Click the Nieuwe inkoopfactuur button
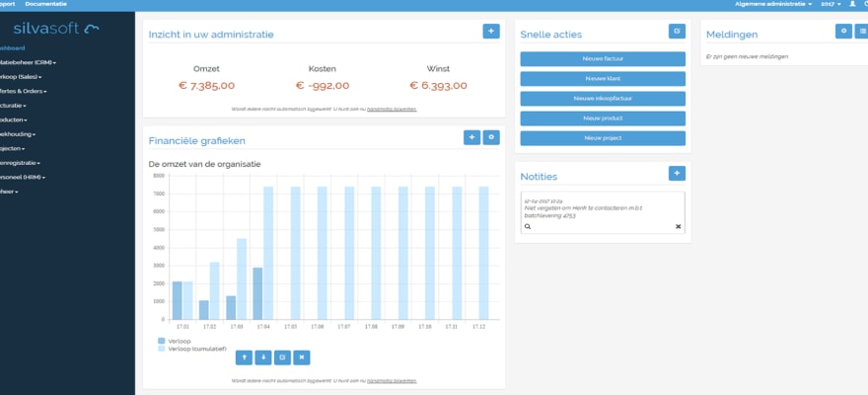 (x=603, y=99)
